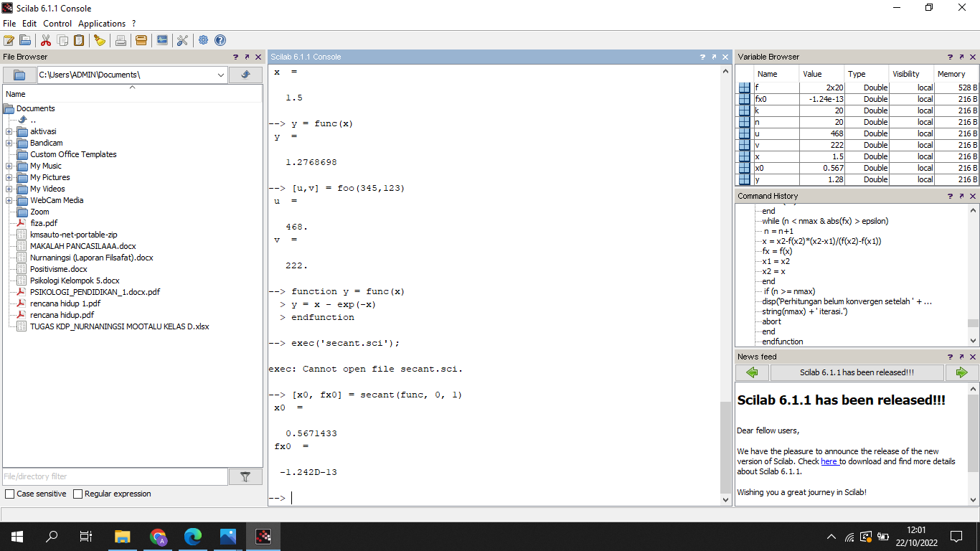Open the Photos app from the taskbar
Image resolution: width=980 pixels, height=551 pixels.
[x=228, y=537]
